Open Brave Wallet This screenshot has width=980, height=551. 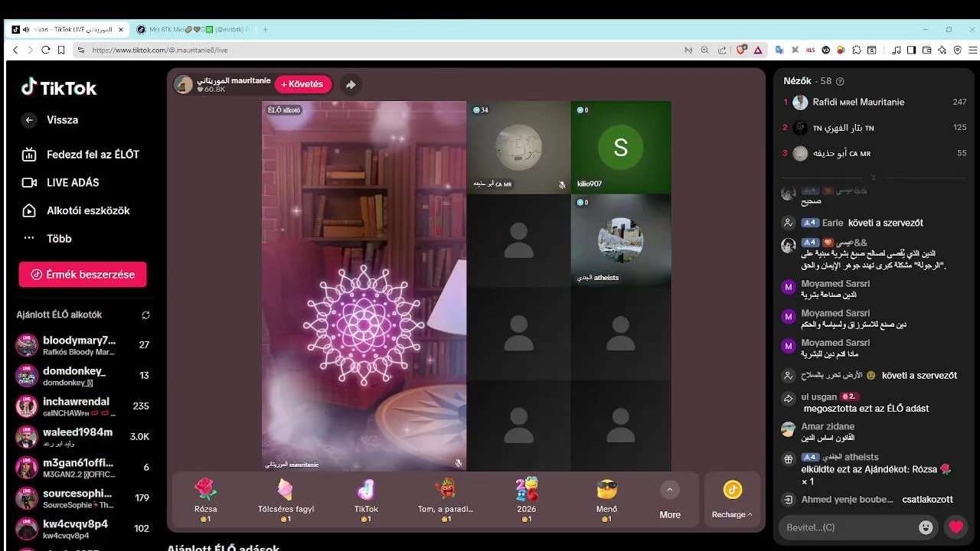click(x=926, y=50)
